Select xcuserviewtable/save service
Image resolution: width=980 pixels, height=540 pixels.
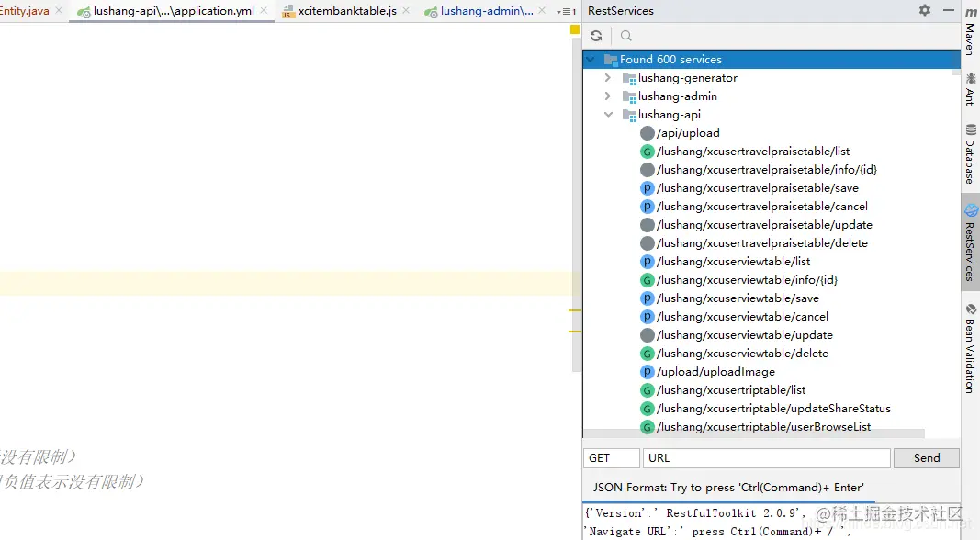[738, 298]
